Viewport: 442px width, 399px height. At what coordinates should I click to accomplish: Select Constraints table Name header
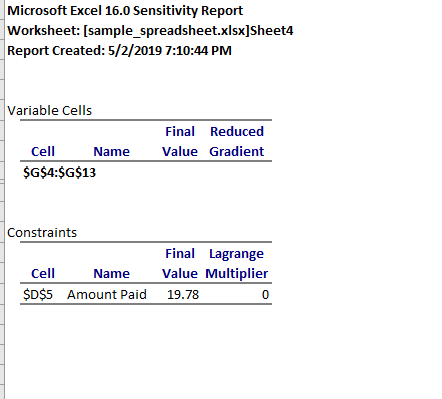111,274
